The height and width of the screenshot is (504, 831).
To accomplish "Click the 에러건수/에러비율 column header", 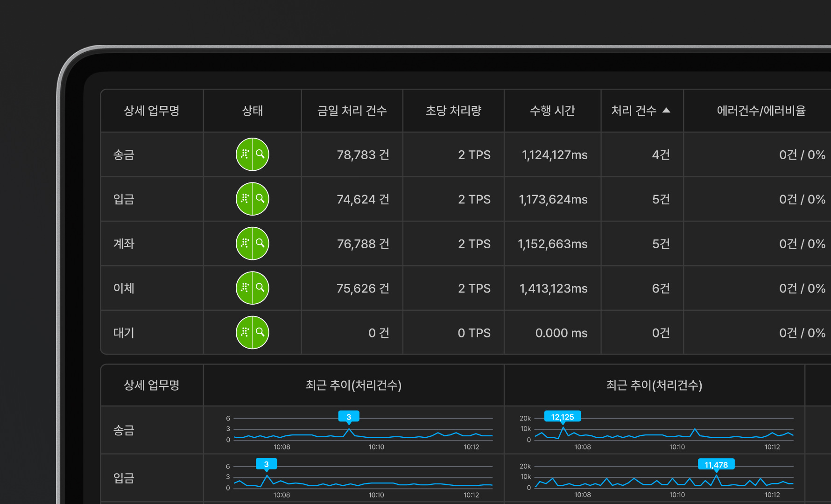I will [x=761, y=111].
